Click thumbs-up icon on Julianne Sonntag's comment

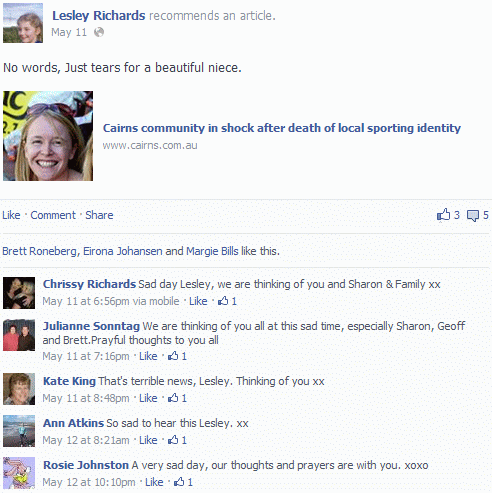coord(173,356)
